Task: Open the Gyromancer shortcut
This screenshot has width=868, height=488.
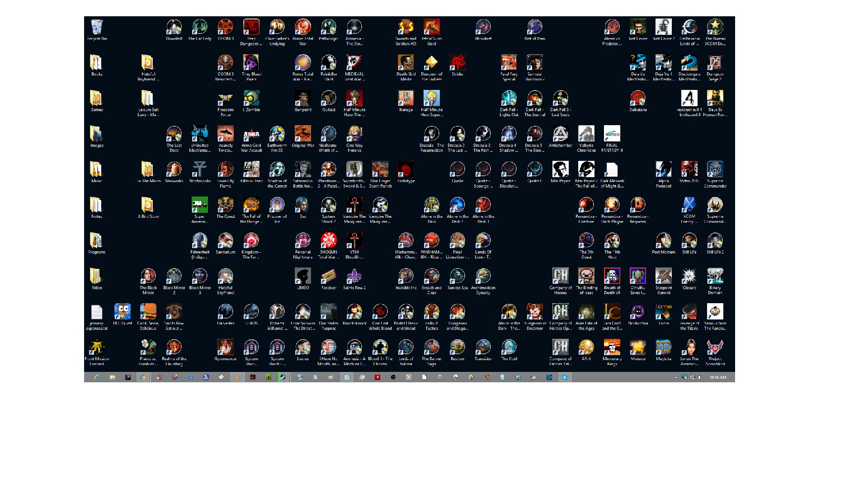Action: pos(226,351)
